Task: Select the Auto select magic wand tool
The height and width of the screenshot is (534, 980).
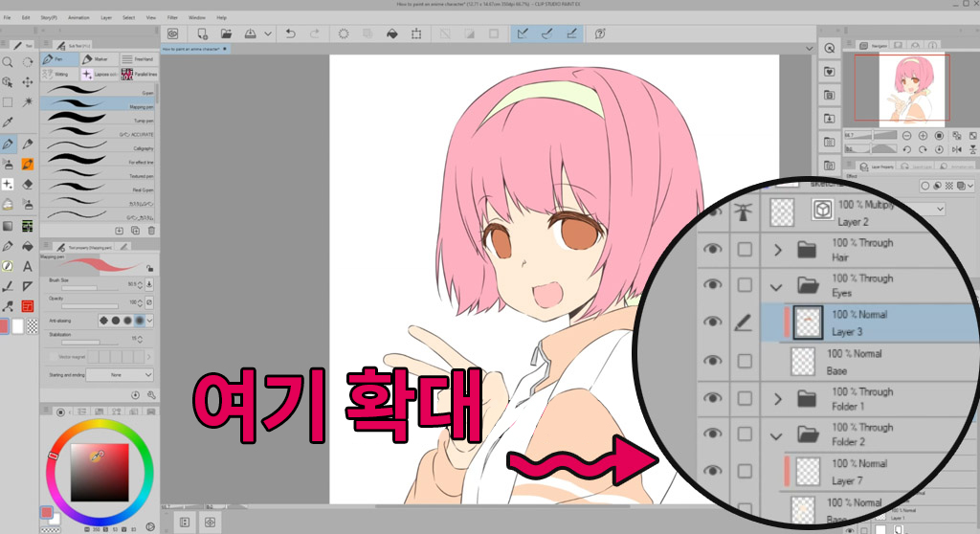Action: (x=28, y=101)
